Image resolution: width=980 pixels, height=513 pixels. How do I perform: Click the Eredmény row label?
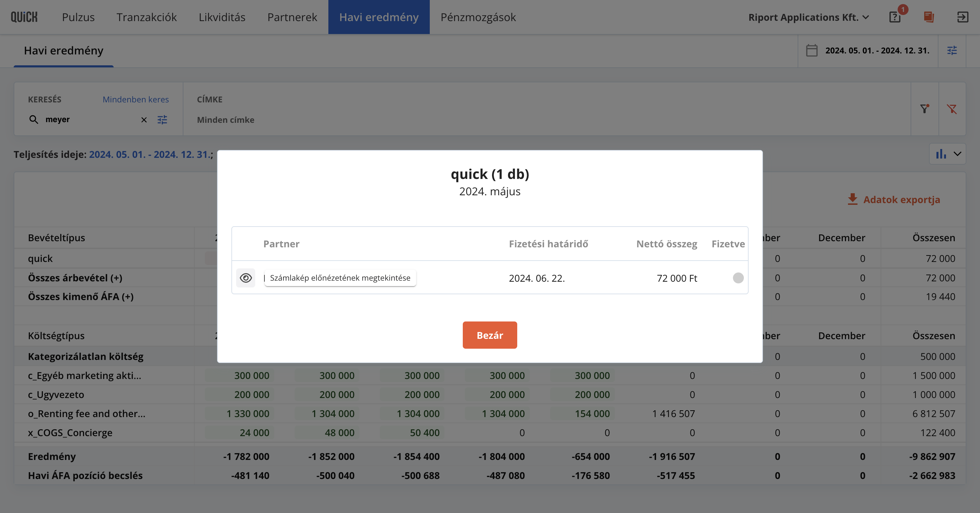pyautogui.click(x=52, y=456)
